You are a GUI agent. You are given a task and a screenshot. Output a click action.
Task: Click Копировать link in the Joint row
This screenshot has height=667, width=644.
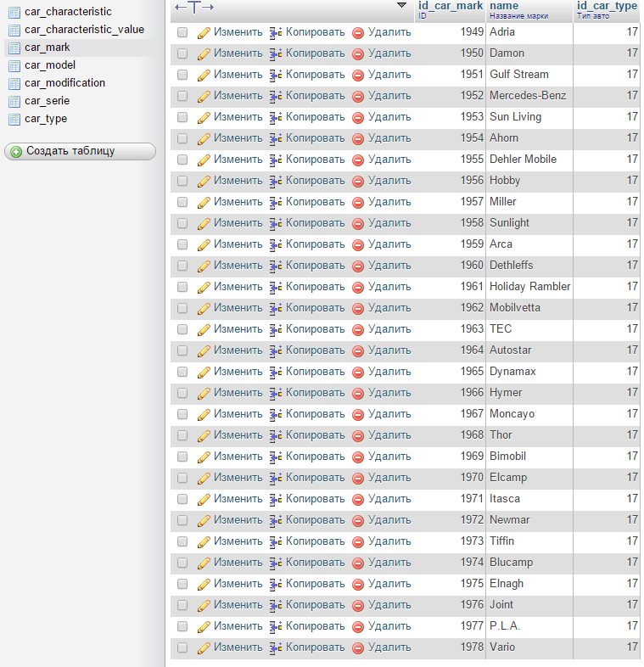(315, 605)
